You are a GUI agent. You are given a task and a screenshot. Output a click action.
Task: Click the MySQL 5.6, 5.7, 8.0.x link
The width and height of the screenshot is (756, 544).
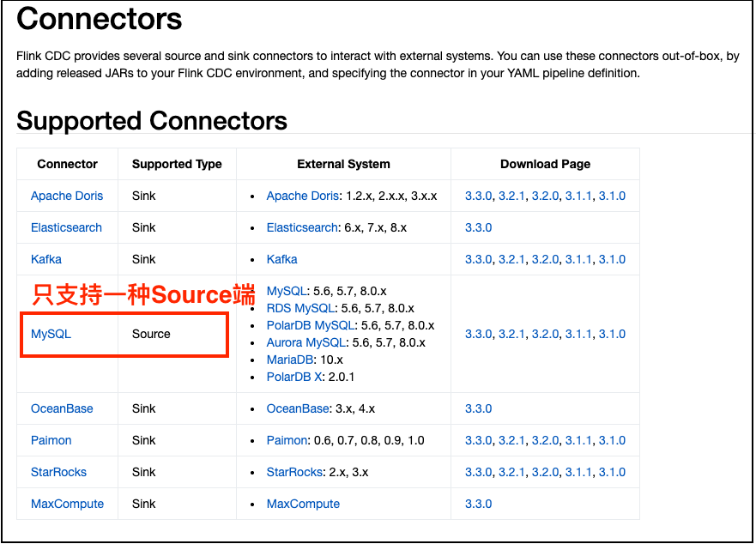[x=287, y=291]
